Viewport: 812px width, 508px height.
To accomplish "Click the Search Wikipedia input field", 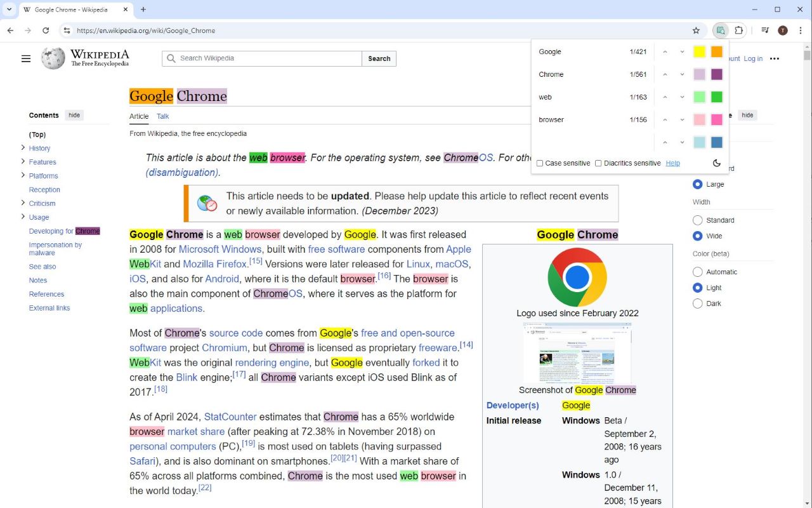I will [263, 58].
